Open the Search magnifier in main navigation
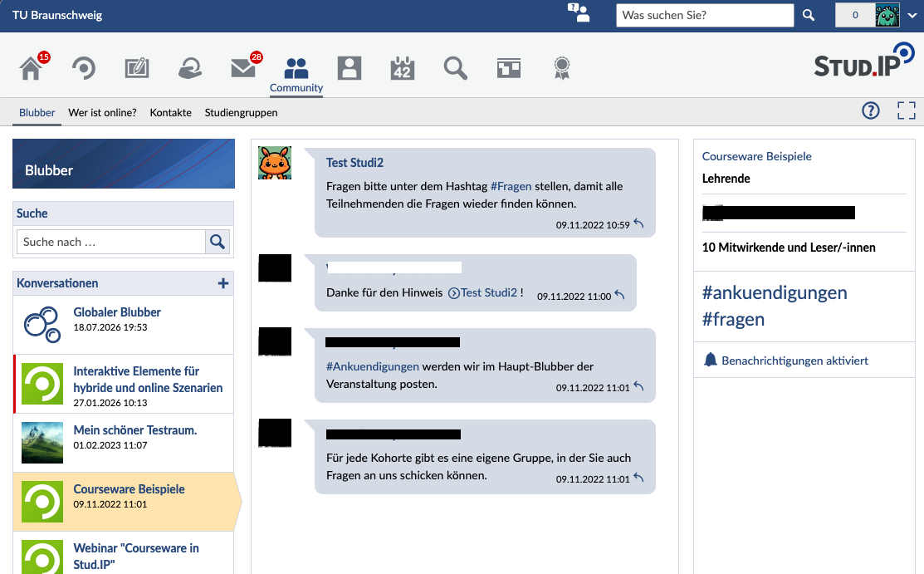Image resolution: width=924 pixels, height=574 pixels. pyautogui.click(x=456, y=68)
